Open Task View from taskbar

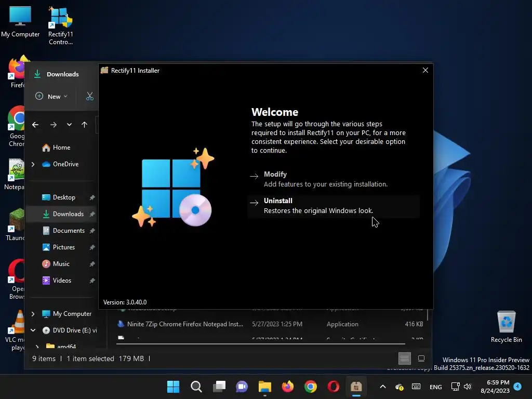(x=219, y=387)
